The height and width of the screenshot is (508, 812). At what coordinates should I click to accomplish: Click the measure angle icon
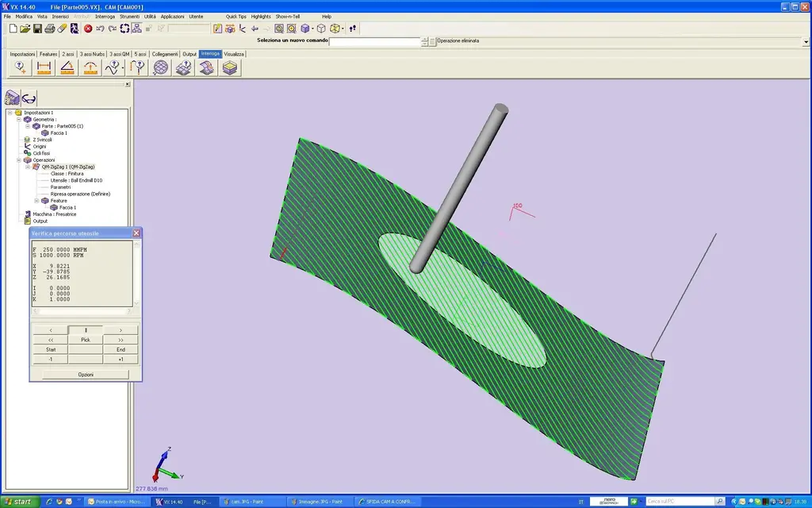67,67
